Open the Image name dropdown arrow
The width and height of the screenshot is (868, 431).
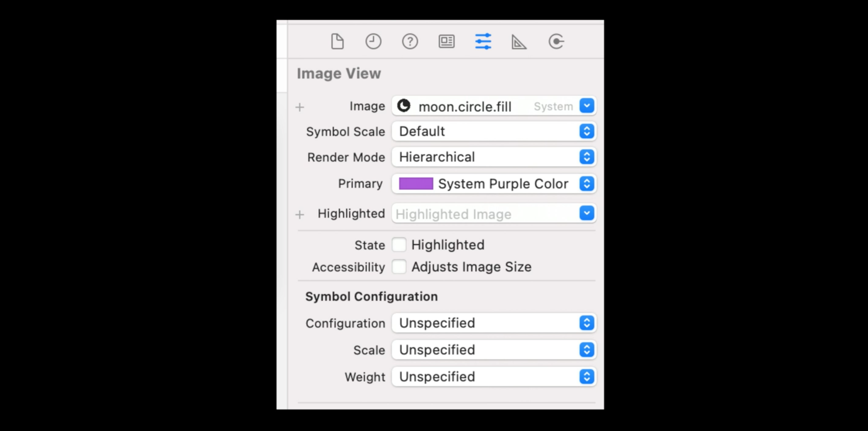pos(587,106)
